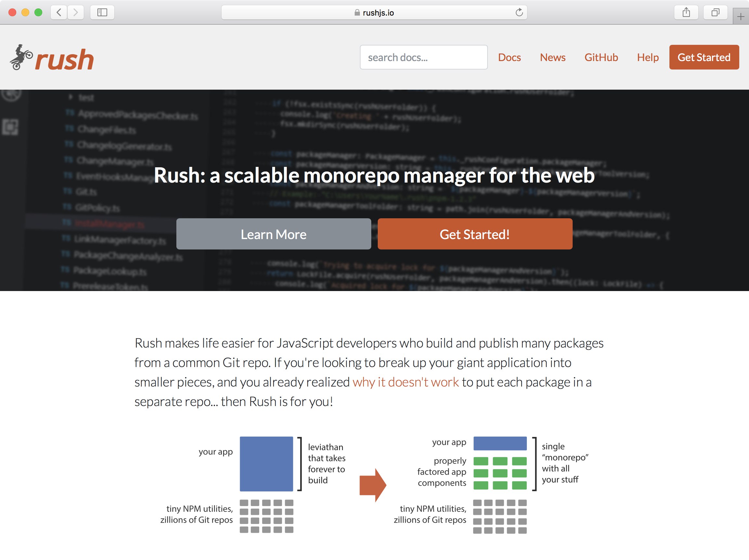749x560 pixels.
Task: Close the Safari window with the red button
Action: coord(13,13)
